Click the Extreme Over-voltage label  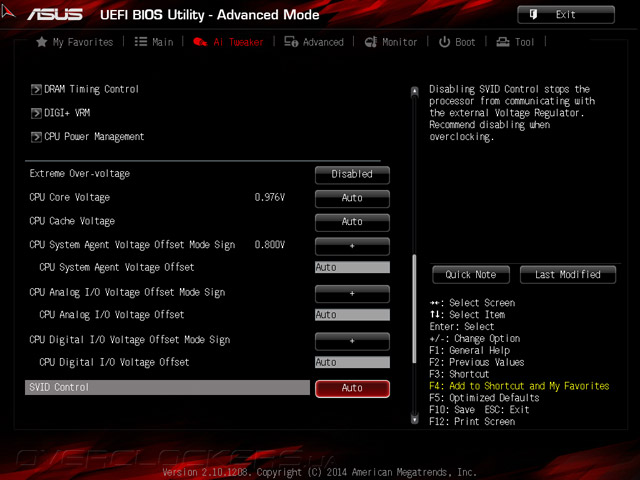click(x=80, y=174)
